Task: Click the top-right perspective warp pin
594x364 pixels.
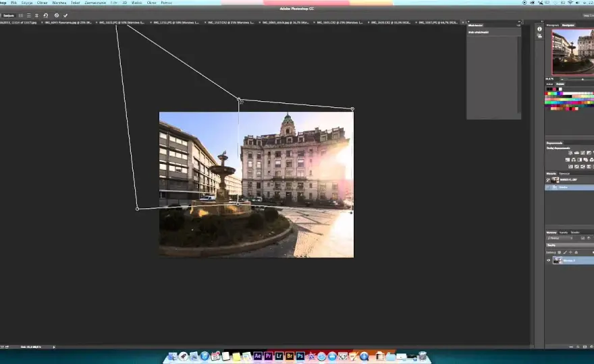Action: pyautogui.click(x=352, y=109)
